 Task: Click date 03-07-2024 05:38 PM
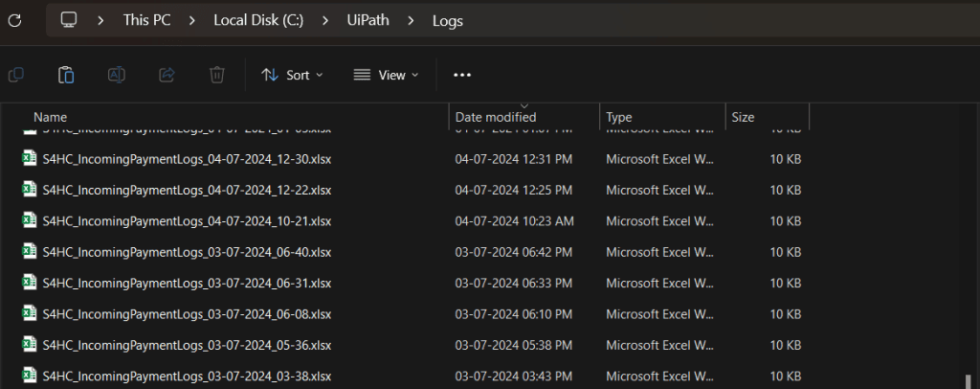(x=513, y=345)
